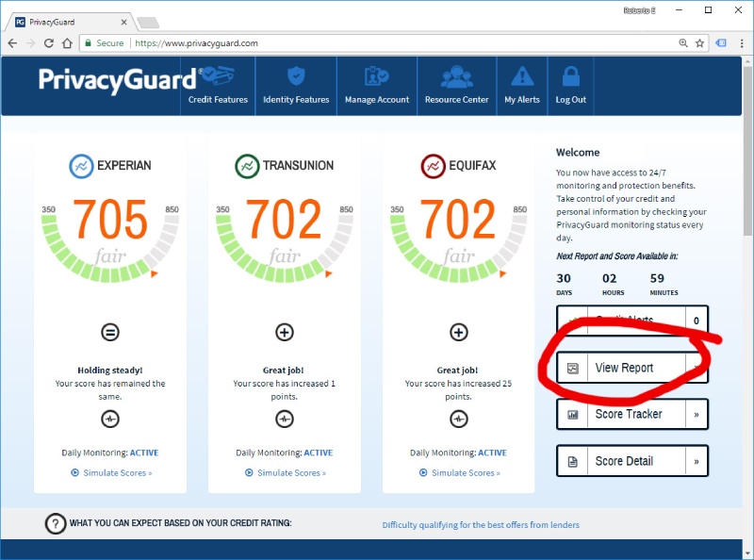Viewport: 754px width, 560px height.
Task: Click the Experian 705 score gauge
Action: coord(110,239)
